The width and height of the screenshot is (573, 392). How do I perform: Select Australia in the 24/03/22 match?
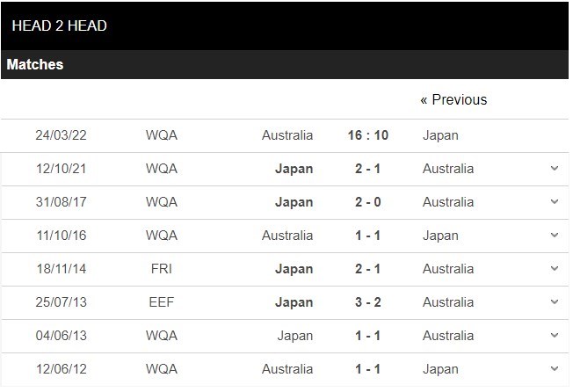coord(287,135)
